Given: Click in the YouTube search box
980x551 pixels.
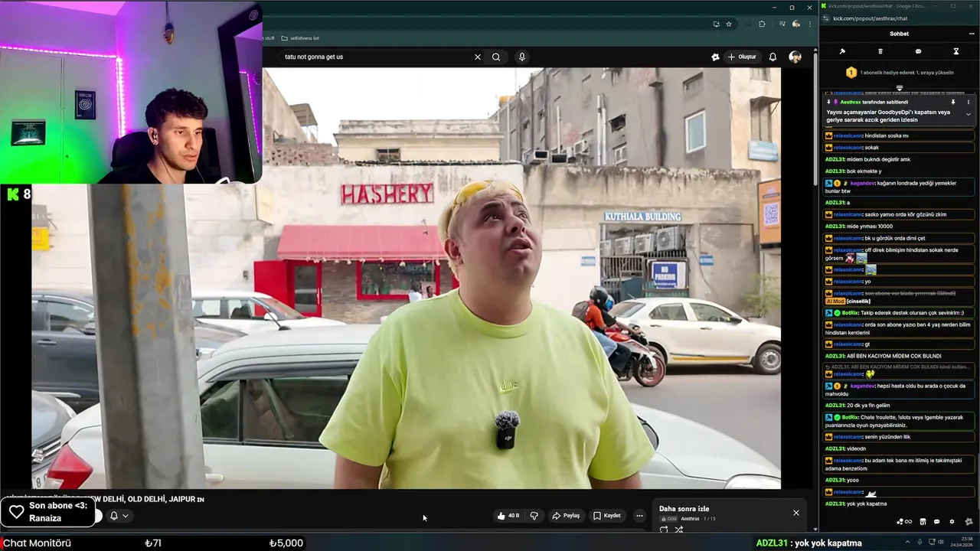Looking at the screenshot, I should coord(377,57).
